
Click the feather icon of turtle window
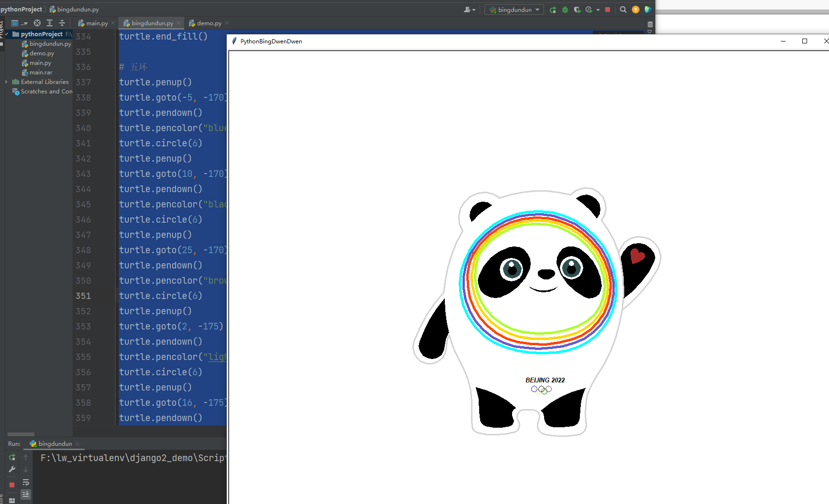click(x=234, y=41)
